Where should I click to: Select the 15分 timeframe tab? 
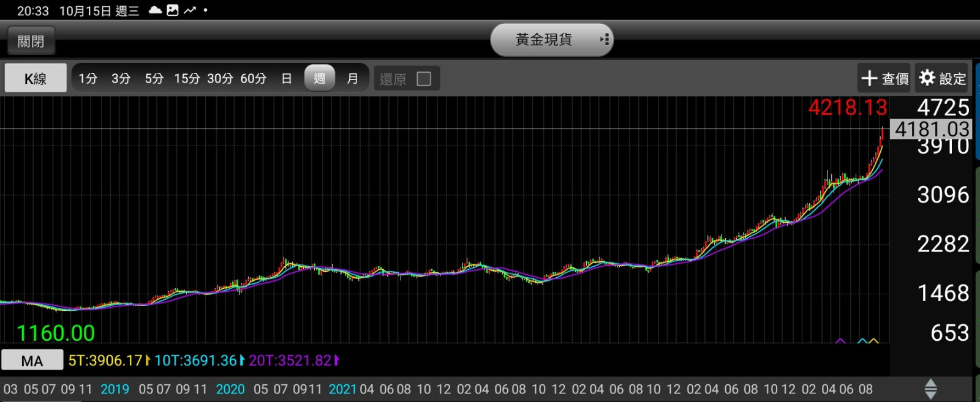point(187,78)
